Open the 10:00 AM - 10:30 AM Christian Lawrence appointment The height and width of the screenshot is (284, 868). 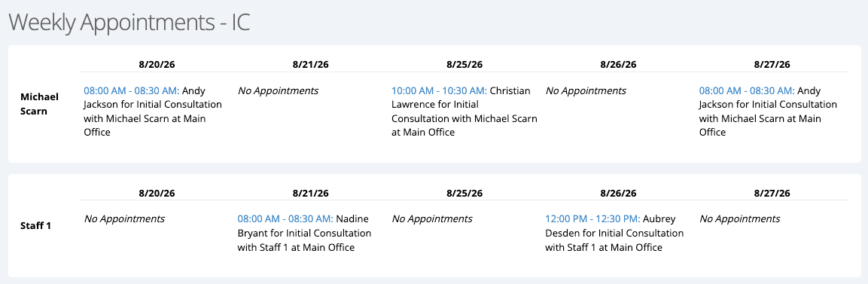[440, 90]
